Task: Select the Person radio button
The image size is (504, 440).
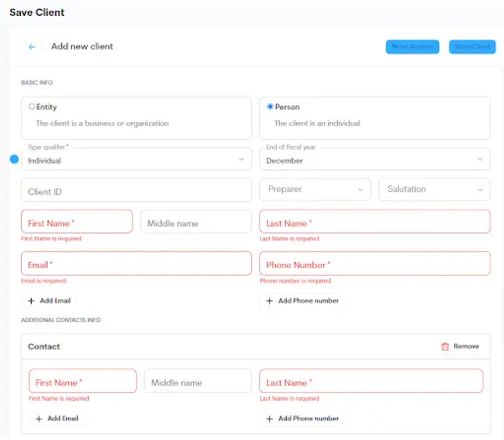Action: [x=270, y=106]
